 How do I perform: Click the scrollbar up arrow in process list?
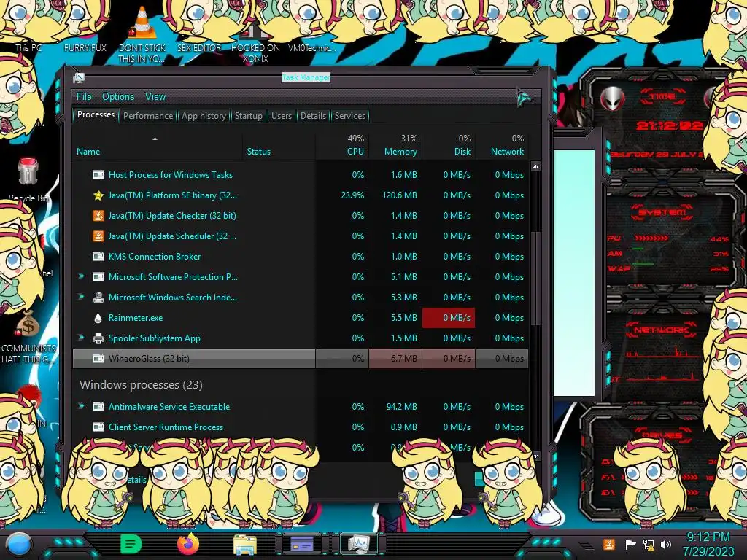point(535,167)
